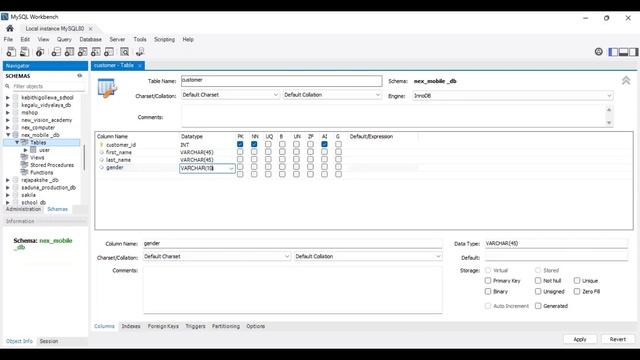Search table data toolbar icon

click(x=124, y=52)
